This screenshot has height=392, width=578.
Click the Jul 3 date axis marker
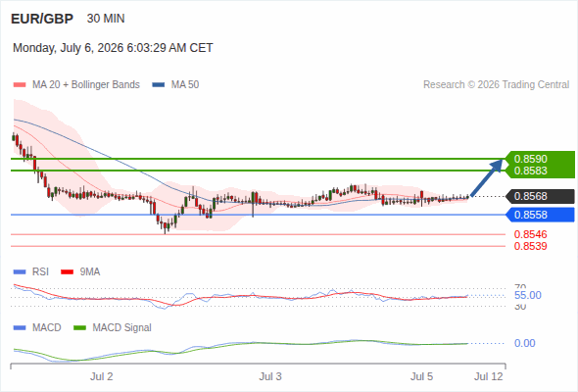coord(270,376)
